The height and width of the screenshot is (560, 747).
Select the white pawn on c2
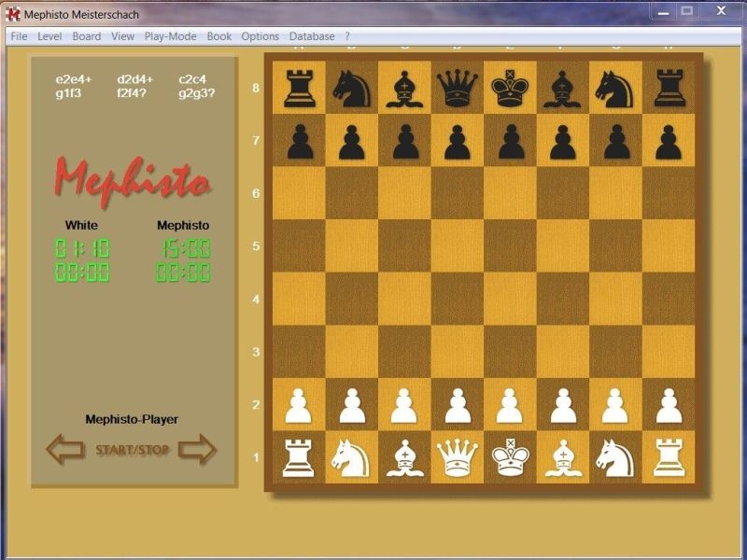click(404, 406)
